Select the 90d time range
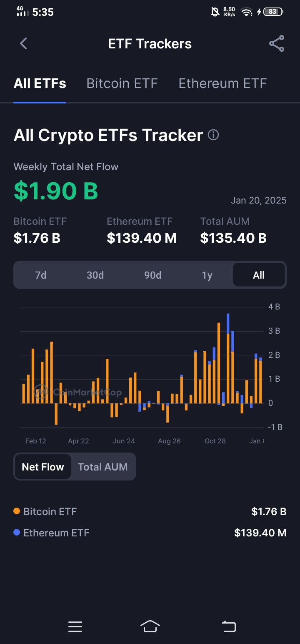 click(152, 275)
